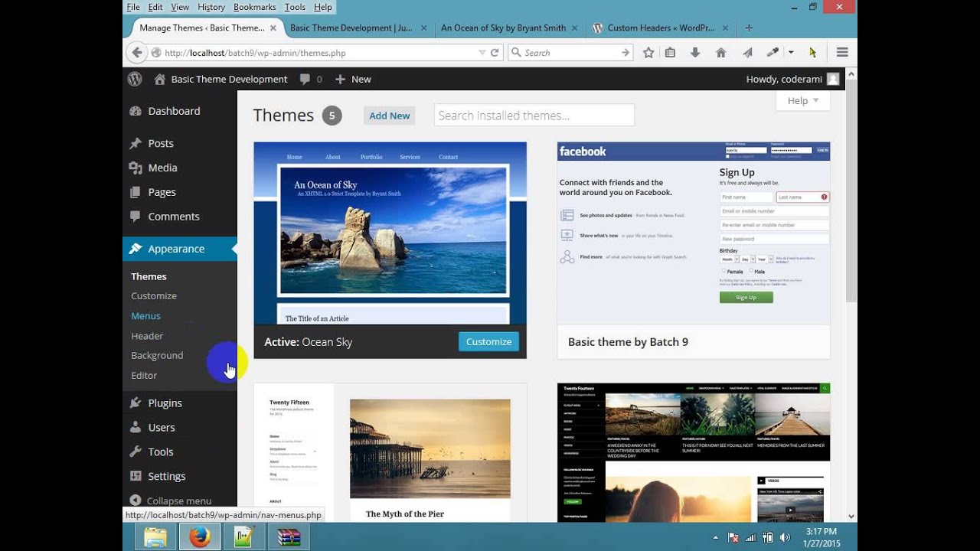The image size is (980, 551).
Task: Open the Bookmarks menu
Action: 256,7
